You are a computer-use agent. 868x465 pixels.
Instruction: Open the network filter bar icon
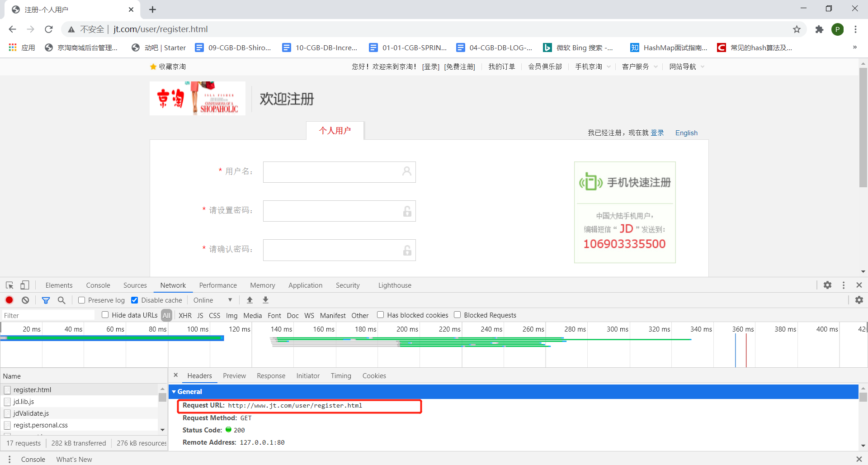(x=46, y=300)
